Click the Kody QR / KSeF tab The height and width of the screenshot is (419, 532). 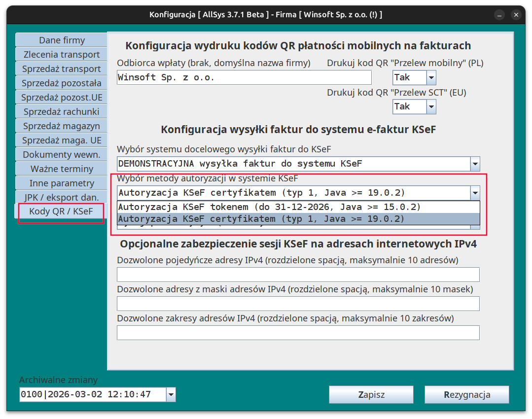[x=61, y=212]
